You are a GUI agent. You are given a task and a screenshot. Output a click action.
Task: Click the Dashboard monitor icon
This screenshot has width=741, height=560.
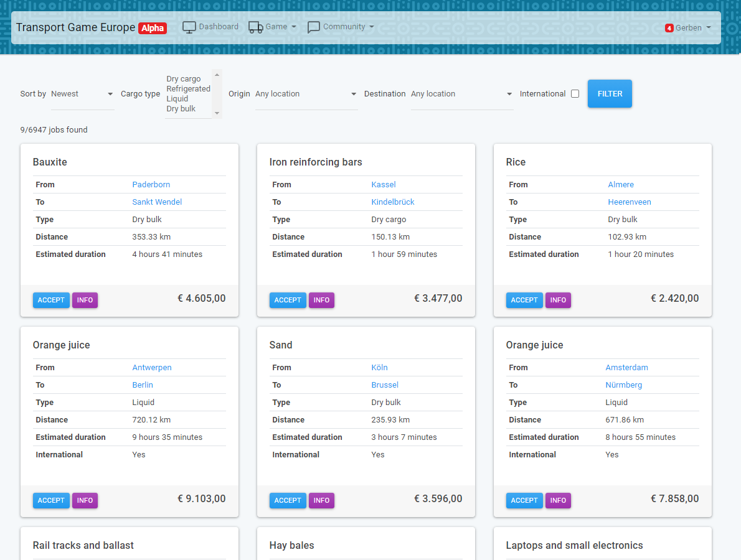189,27
